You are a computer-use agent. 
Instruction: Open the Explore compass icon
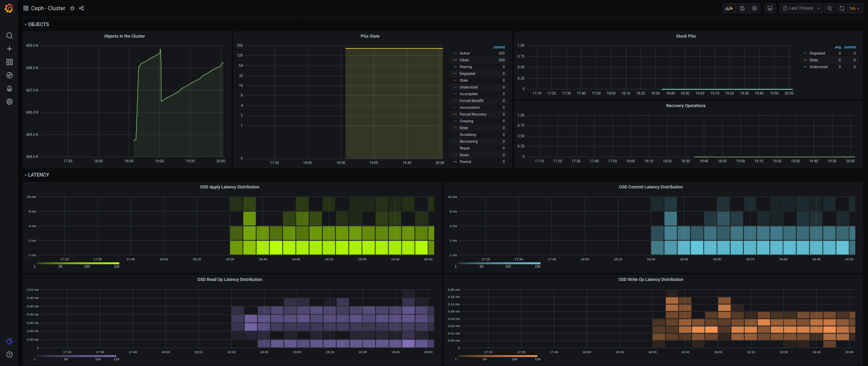click(9, 75)
